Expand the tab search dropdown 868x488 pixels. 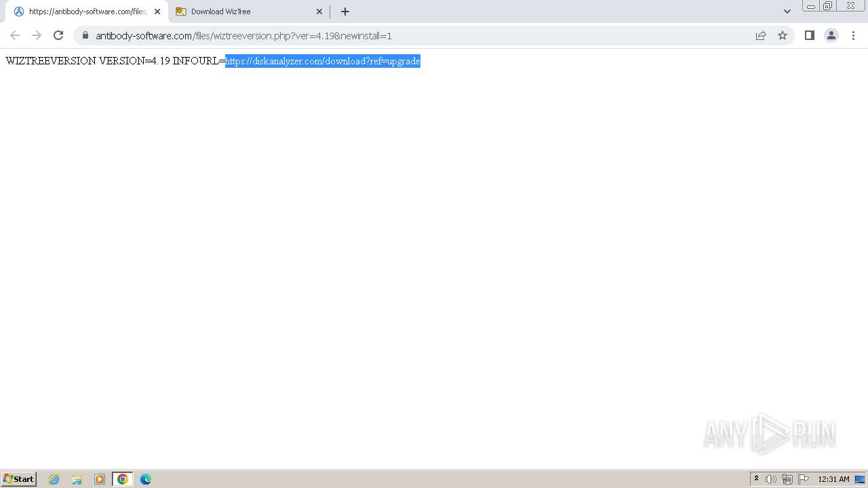pos(787,12)
